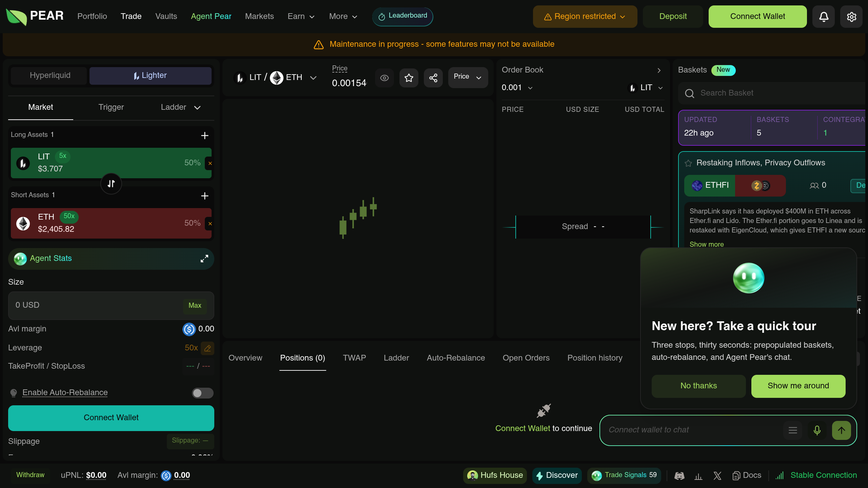Start tour with Show me around
This screenshot has height=488, width=868.
point(798,386)
